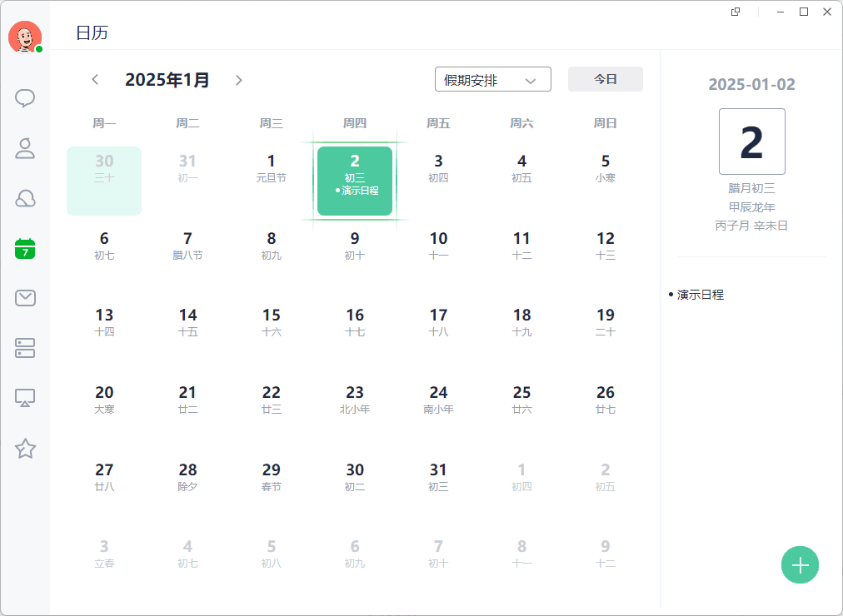
Task: Open the mail envelope icon
Action: [25, 298]
